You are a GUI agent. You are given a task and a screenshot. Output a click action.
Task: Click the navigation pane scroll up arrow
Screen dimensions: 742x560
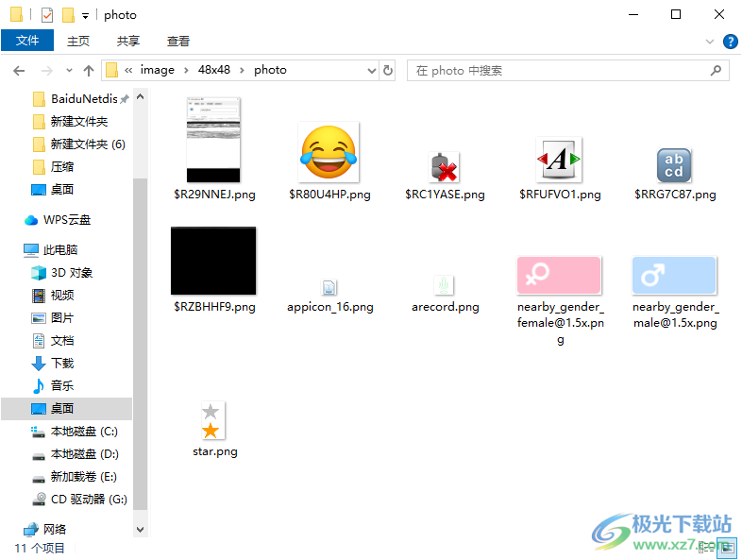pos(140,96)
